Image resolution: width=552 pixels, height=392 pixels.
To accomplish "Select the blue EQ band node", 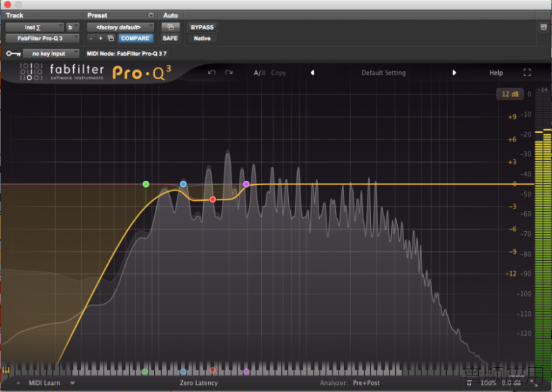I will pyautogui.click(x=183, y=184).
